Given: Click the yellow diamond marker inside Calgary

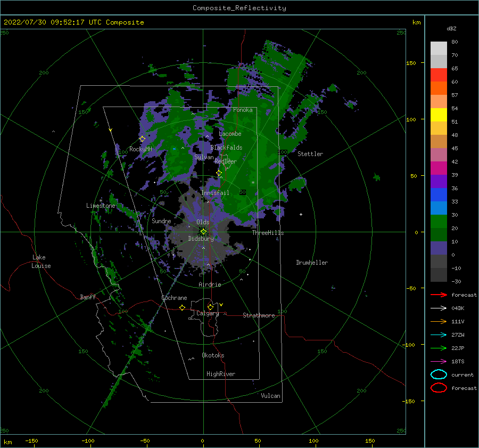Looking at the screenshot, I should [x=210, y=307].
